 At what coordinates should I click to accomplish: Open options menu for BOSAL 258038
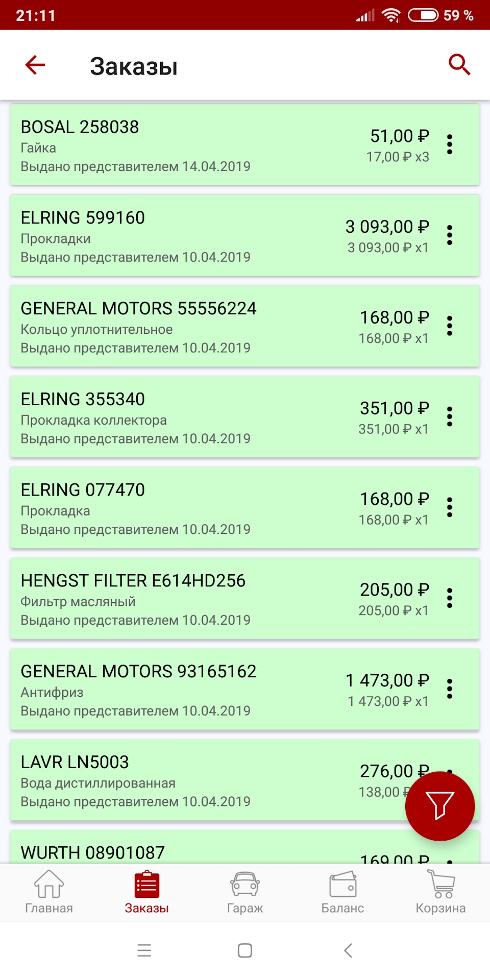click(450, 145)
